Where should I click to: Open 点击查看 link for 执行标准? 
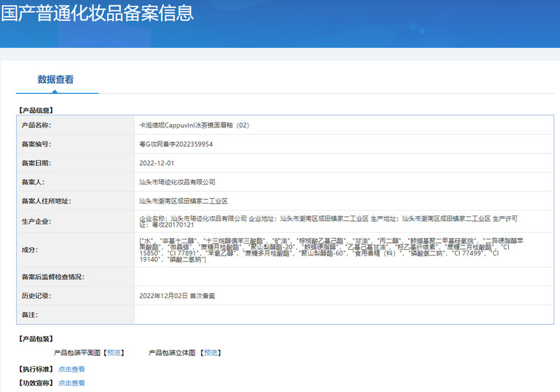click(x=71, y=369)
